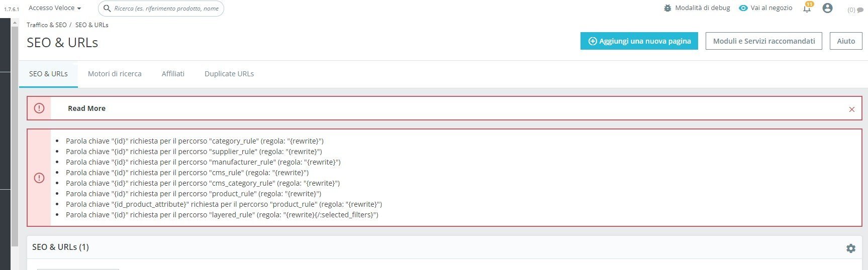Image resolution: width=868 pixels, height=270 pixels.
Task: Click the debug mode bug icon
Action: [667, 8]
